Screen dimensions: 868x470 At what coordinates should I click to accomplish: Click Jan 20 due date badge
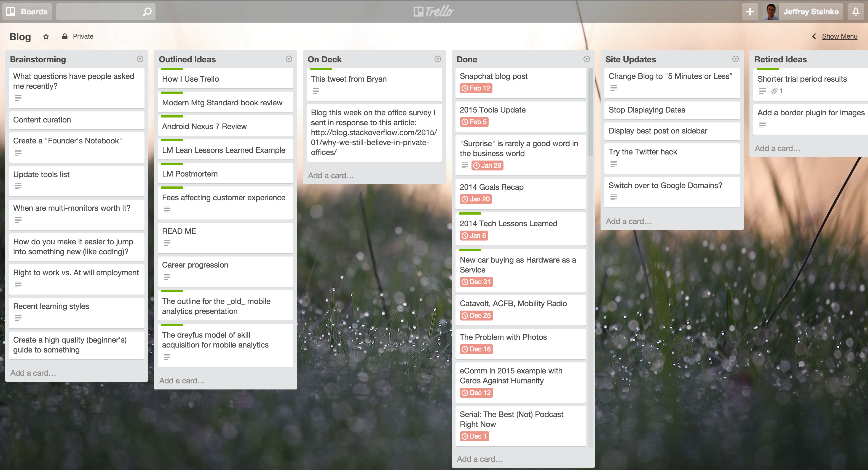pyautogui.click(x=476, y=199)
